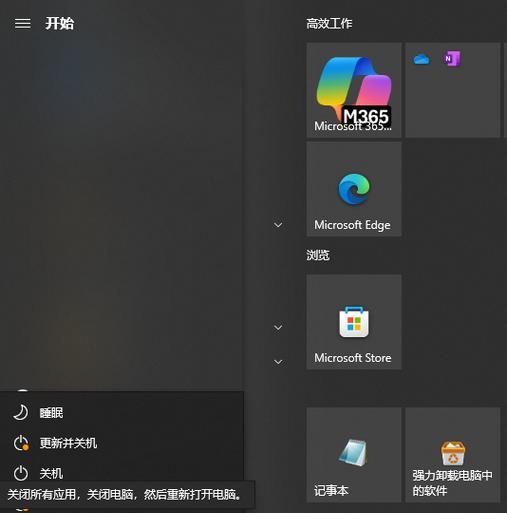
Task: Open the Microsoft 365 Copilot tile
Action: [354, 90]
